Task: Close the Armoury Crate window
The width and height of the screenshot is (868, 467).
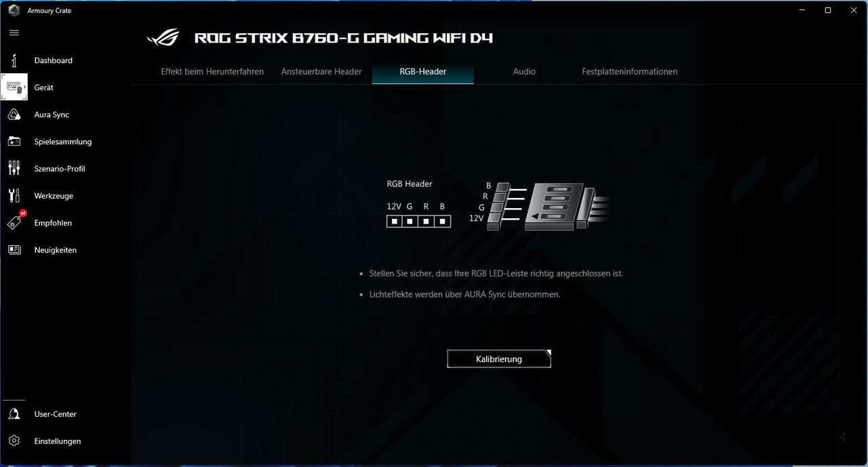Action: (854, 10)
